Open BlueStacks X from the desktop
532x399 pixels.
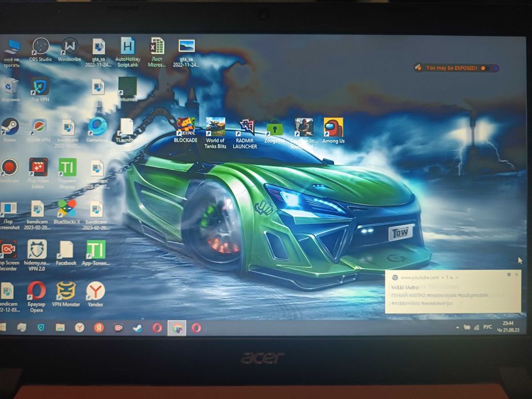coord(67,212)
